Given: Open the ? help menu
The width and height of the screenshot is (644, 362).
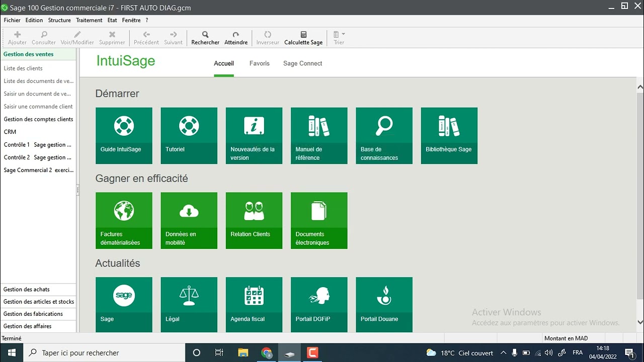Looking at the screenshot, I should click(x=147, y=20).
